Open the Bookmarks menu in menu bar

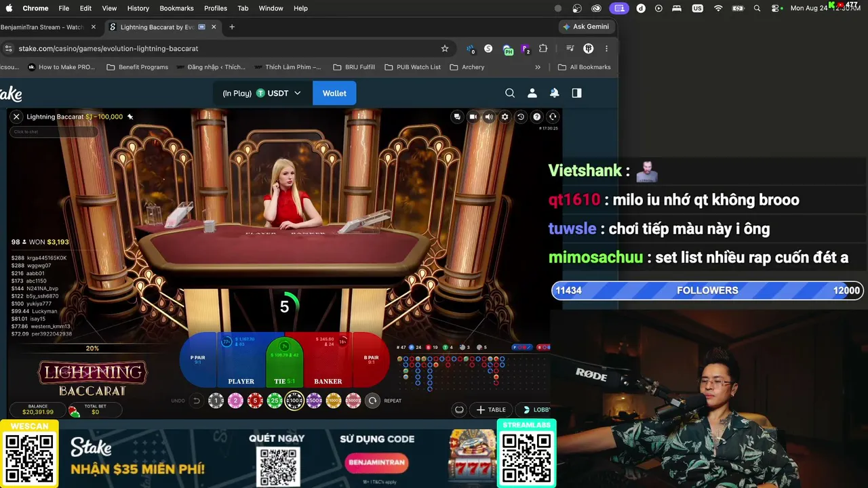click(176, 8)
